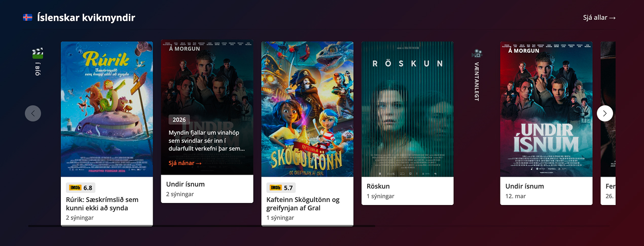The image size is (644, 246).
Task: Advance the carousel with the right chevron
Action: coord(605,113)
